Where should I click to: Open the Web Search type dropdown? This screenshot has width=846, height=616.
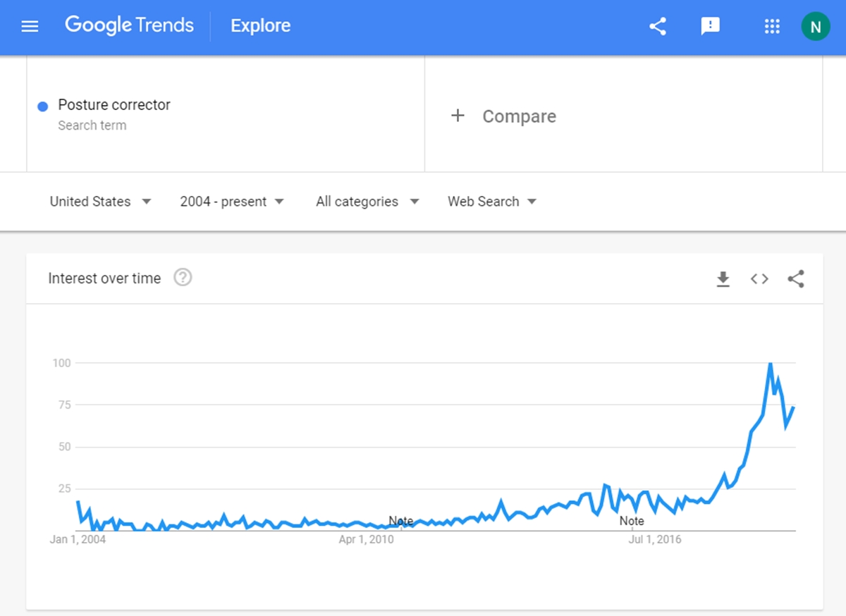(492, 202)
